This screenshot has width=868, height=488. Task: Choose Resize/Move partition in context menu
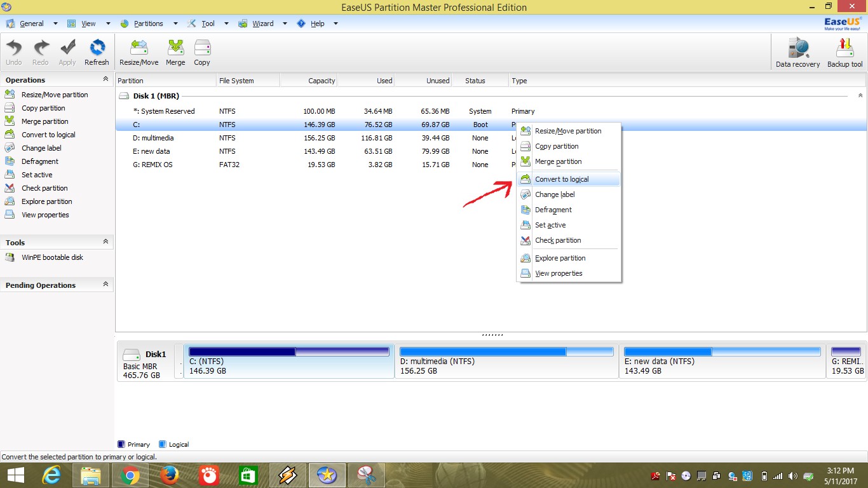(569, 131)
